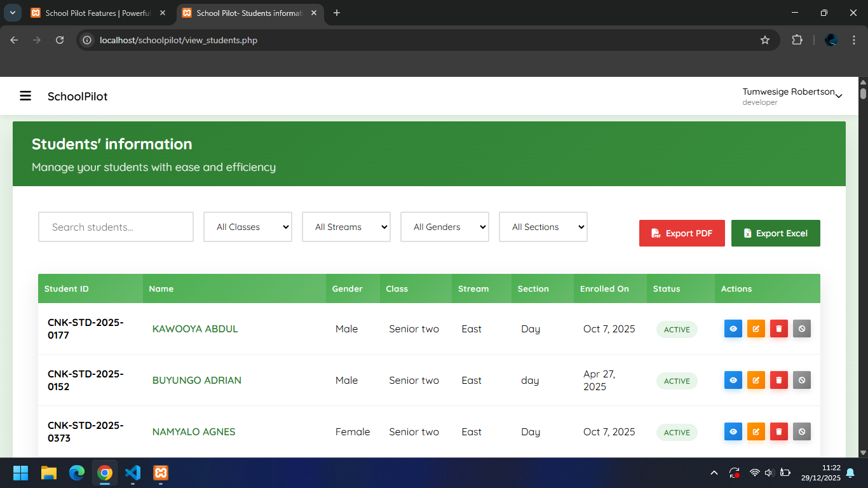Open user menu for Tumwesige Robertson
This screenshot has height=488, width=868.
coord(792,96)
